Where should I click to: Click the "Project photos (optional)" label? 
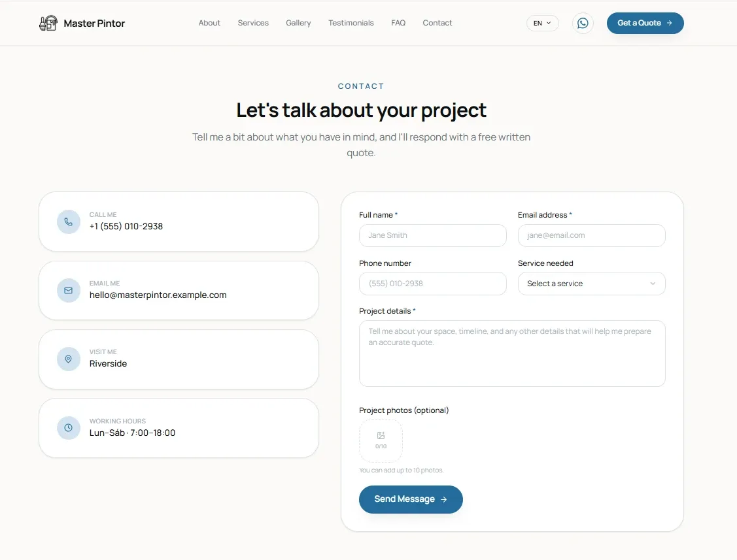403,410
